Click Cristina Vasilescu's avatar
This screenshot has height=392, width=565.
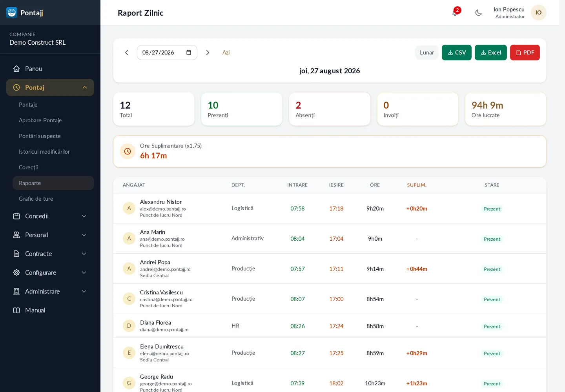(x=129, y=299)
